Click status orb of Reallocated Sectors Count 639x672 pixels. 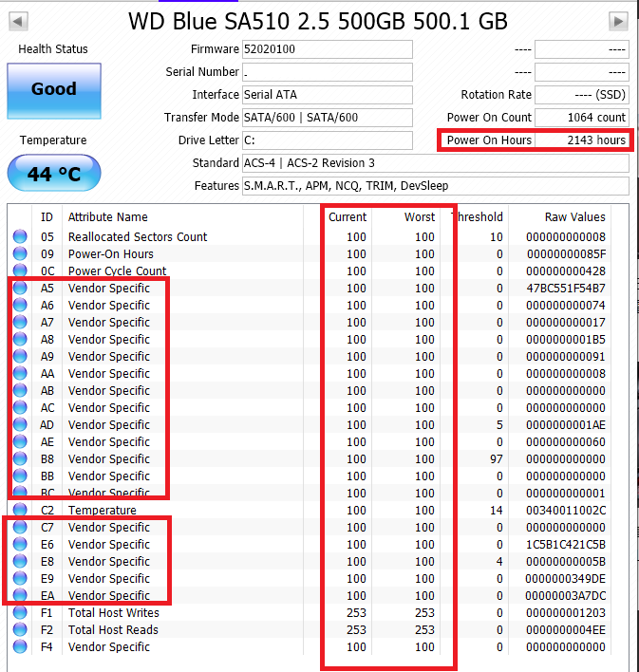tap(20, 236)
